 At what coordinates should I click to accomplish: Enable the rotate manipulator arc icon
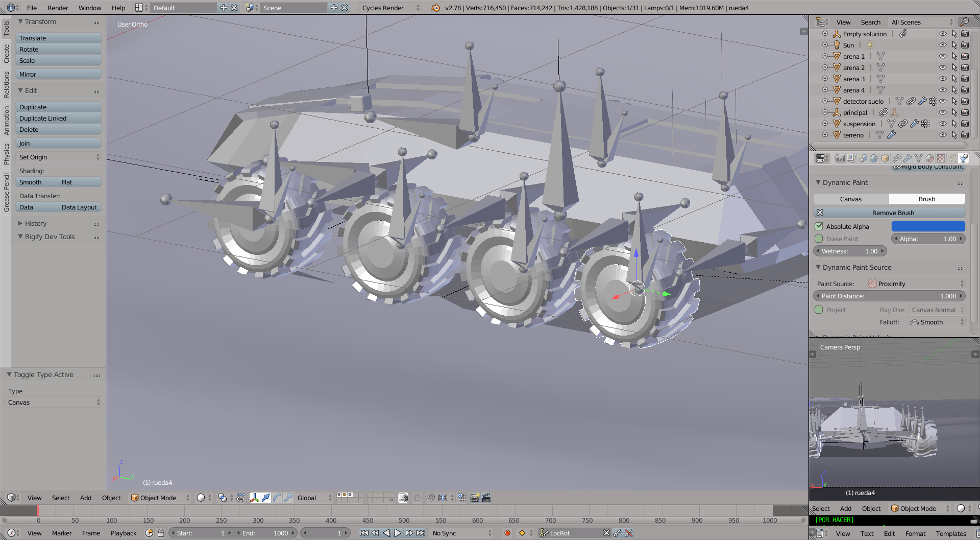point(277,498)
